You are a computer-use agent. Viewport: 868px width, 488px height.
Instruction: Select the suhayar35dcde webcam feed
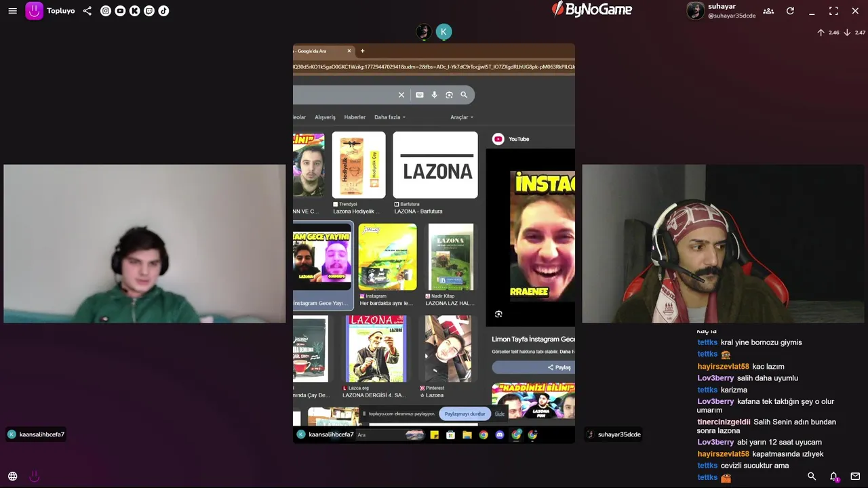click(x=723, y=244)
